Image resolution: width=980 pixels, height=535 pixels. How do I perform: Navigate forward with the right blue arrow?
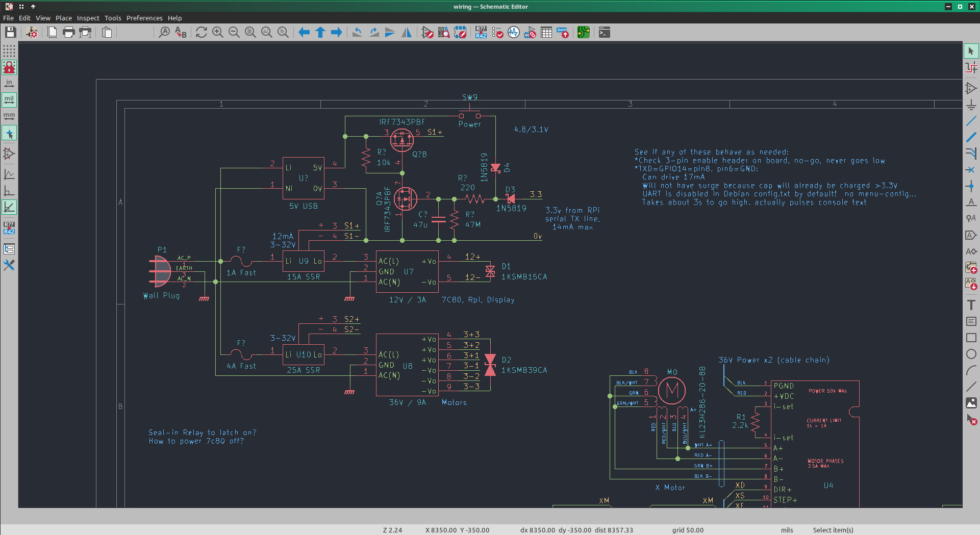point(337,33)
